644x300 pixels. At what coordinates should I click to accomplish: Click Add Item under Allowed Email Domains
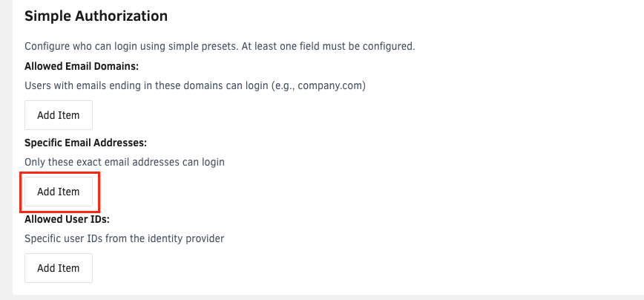58,115
